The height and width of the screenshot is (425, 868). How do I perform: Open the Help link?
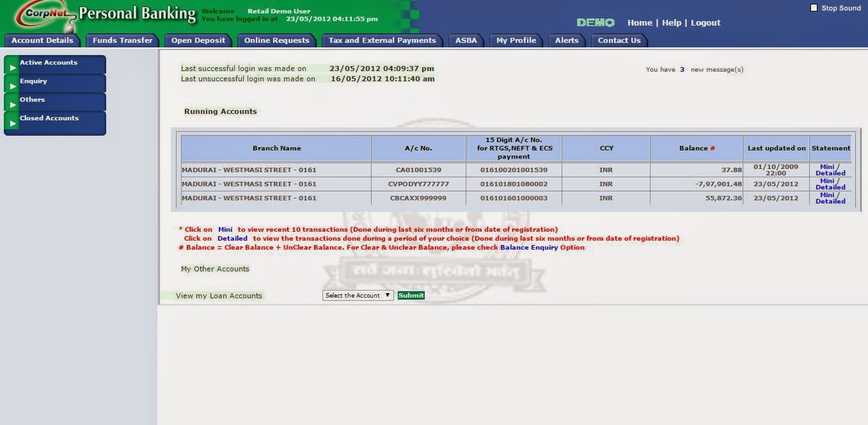click(x=672, y=22)
